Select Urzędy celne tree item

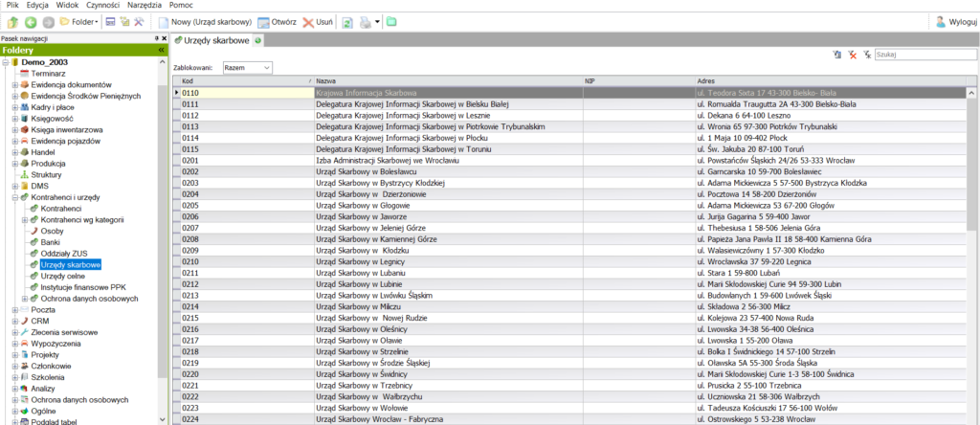point(62,277)
